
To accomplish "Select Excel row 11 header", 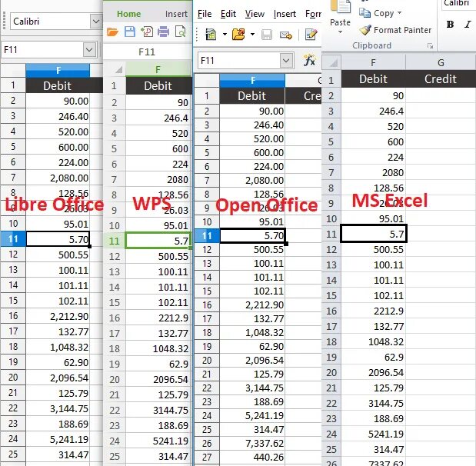I will [331, 234].
